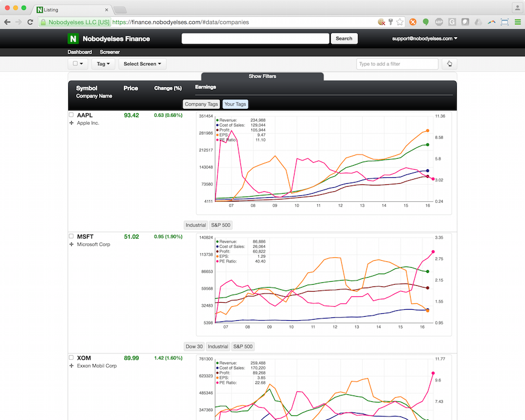The image size is (525, 420).
Task: Click the Nobodyelses Finance N logo
Action: [72, 38]
